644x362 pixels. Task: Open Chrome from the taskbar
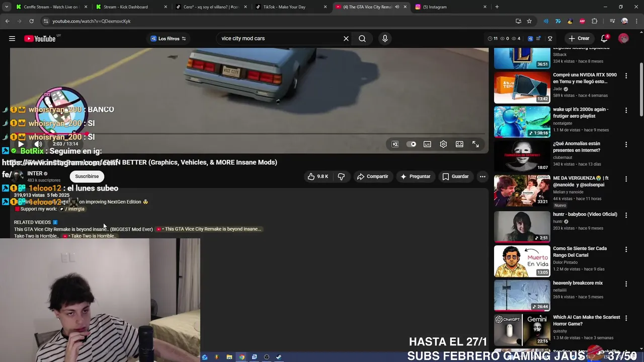242,357
